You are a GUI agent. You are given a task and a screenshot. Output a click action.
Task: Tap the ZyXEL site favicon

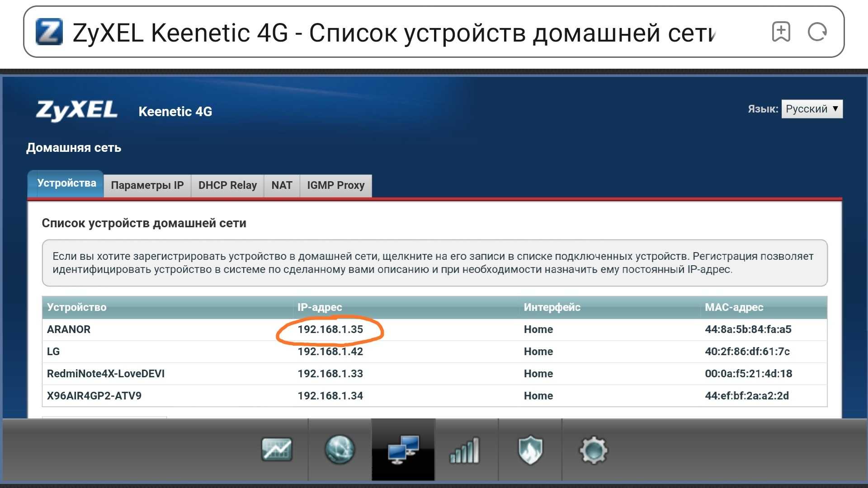[49, 32]
